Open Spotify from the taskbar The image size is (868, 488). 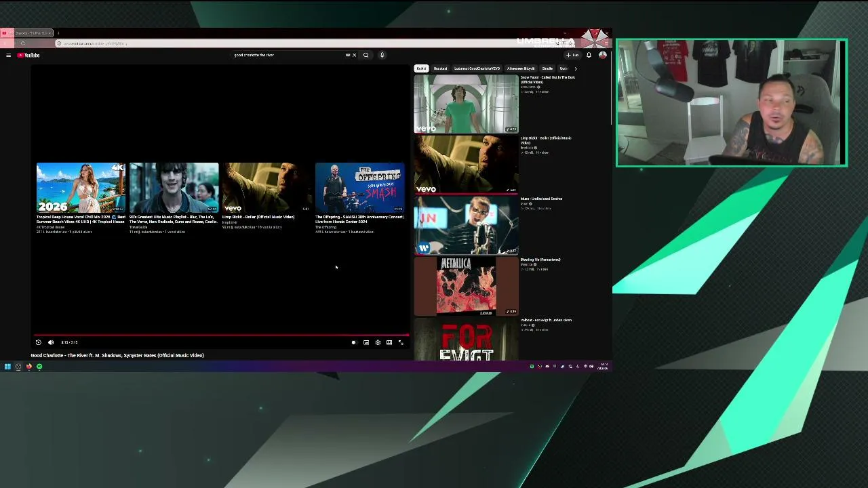[x=39, y=367]
